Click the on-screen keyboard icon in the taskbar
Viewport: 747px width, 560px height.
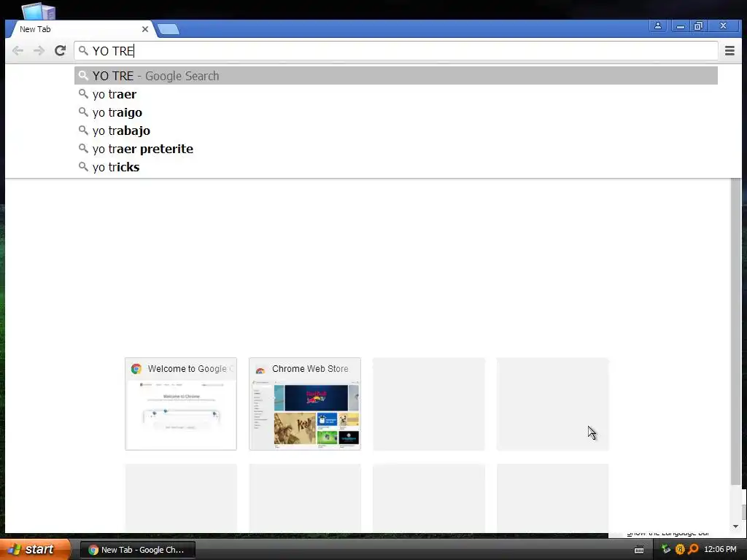[x=639, y=550]
